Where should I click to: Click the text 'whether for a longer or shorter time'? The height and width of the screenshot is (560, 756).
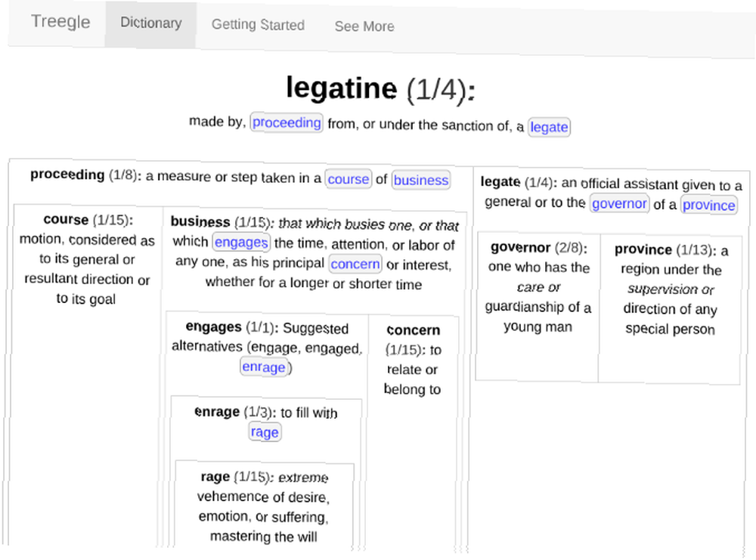click(314, 283)
